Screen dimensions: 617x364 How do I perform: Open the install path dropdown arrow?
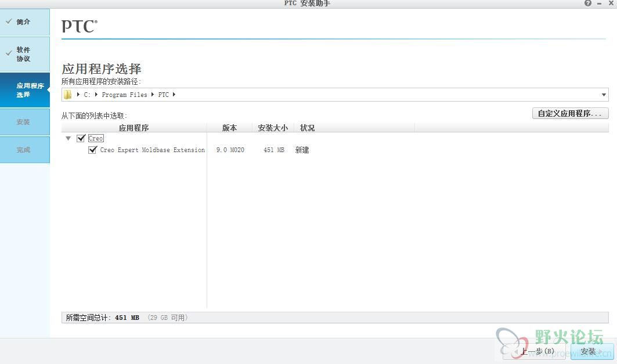tap(604, 95)
